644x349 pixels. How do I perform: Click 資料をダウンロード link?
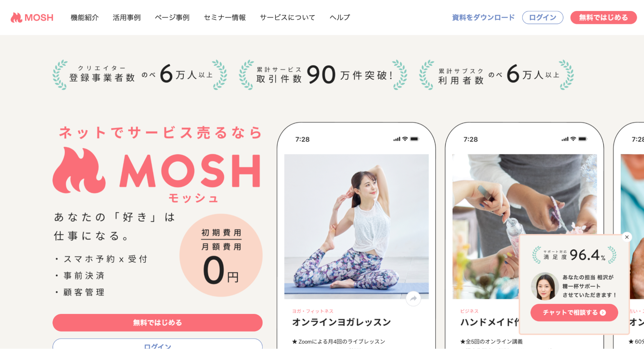point(483,17)
